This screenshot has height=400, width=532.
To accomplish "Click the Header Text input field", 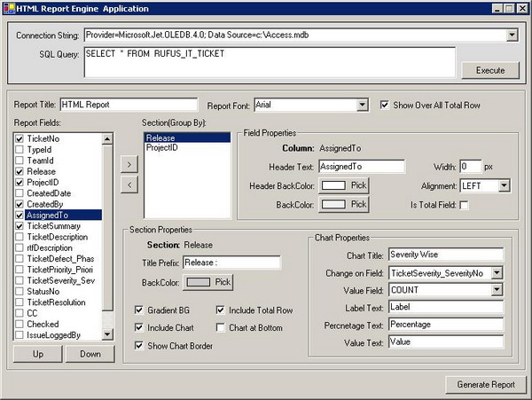I will point(362,167).
